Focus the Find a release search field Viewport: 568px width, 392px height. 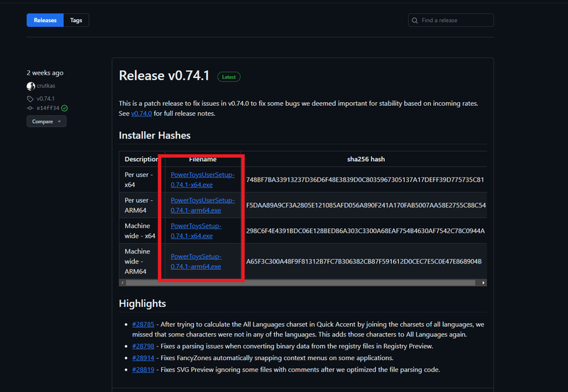[x=451, y=21]
